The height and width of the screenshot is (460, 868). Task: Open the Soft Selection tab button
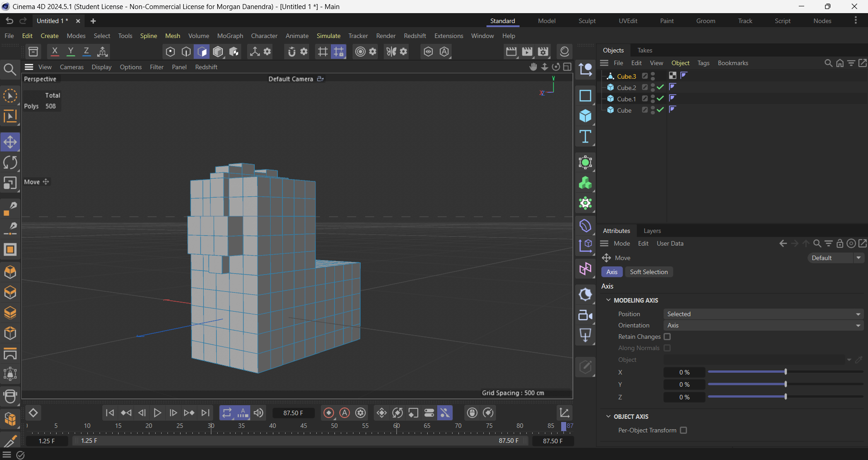tap(649, 272)
